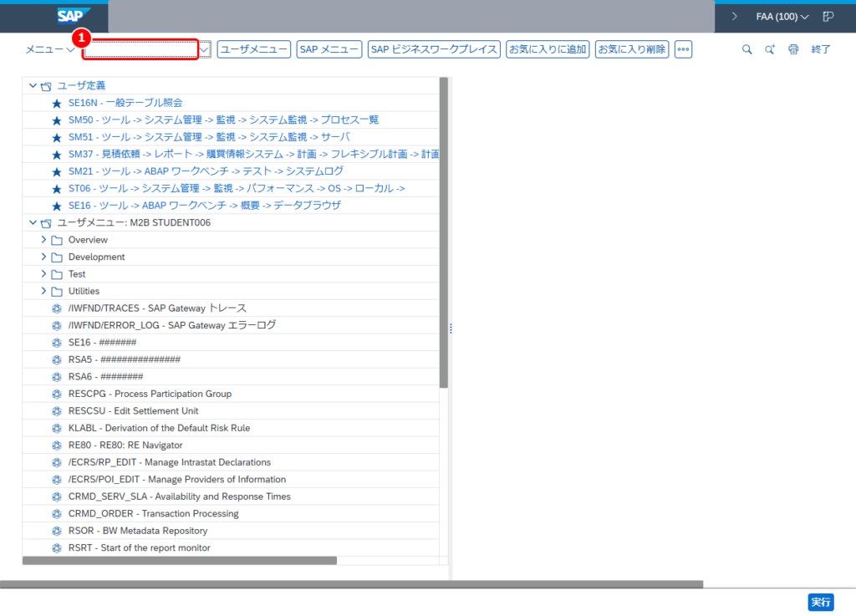The width and height of the screenshot is (856, 616).
Task: Click the 終了 button
Action: [821, 49]
